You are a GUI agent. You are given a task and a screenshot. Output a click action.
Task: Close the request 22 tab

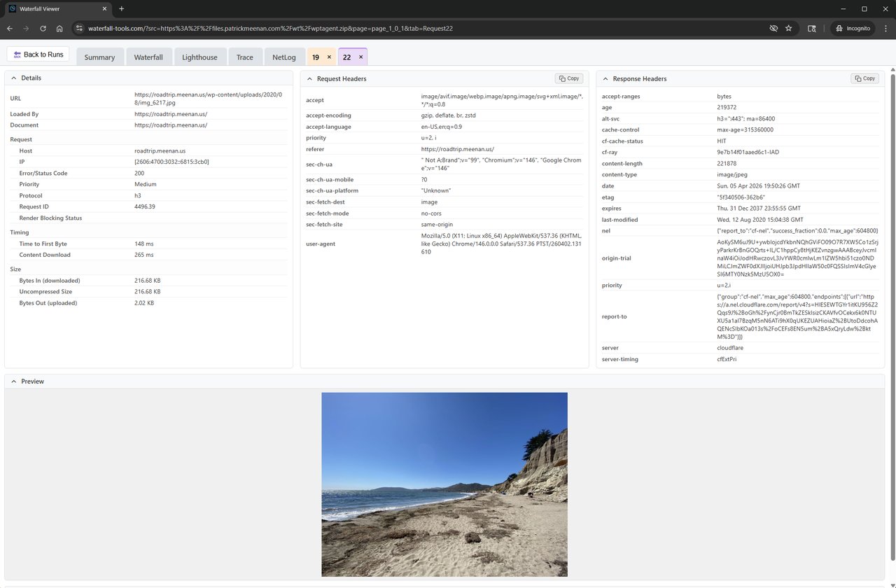coord(360,57)
